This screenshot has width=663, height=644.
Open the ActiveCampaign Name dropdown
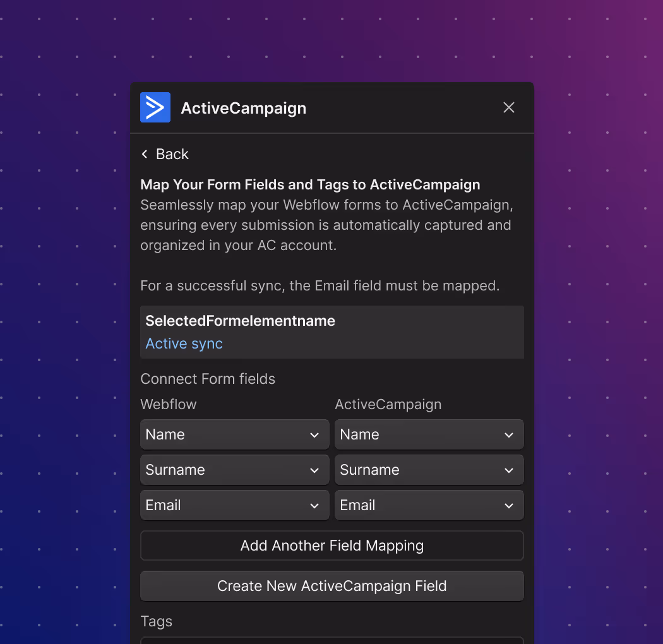(x=429, y=434)
